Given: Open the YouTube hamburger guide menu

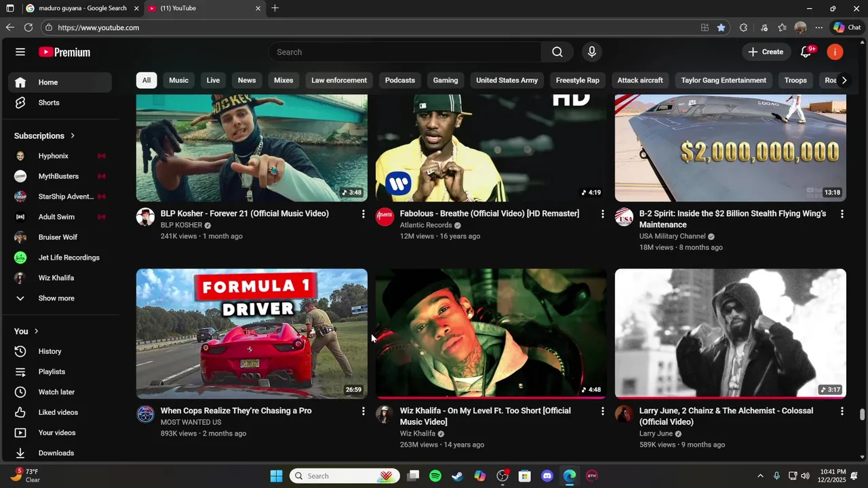Looking at the screenshot, I should (x=20, y=52).
